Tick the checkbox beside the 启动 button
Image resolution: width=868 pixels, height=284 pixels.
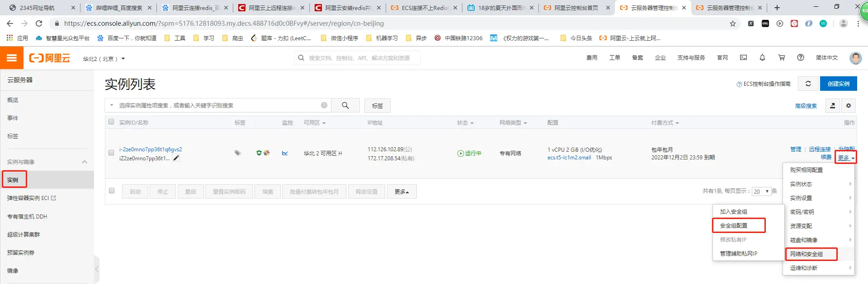[x=112, y=191]
